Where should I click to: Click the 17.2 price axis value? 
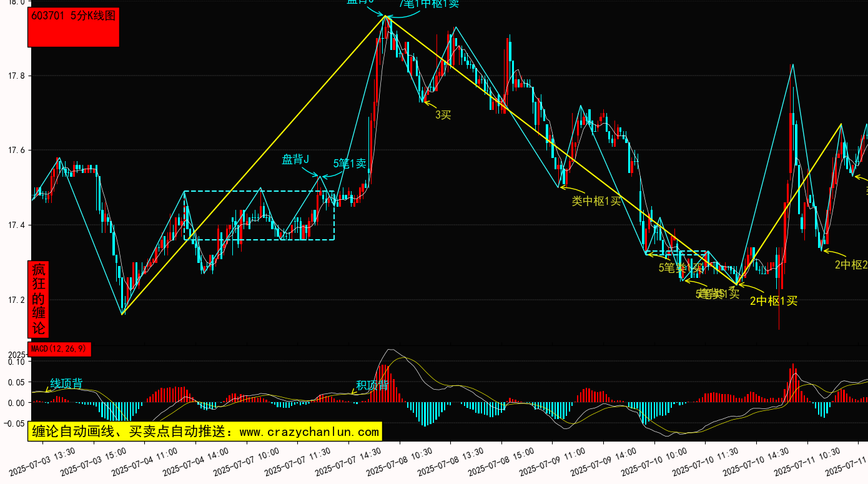pyautogui.click(x=16, y=300)
